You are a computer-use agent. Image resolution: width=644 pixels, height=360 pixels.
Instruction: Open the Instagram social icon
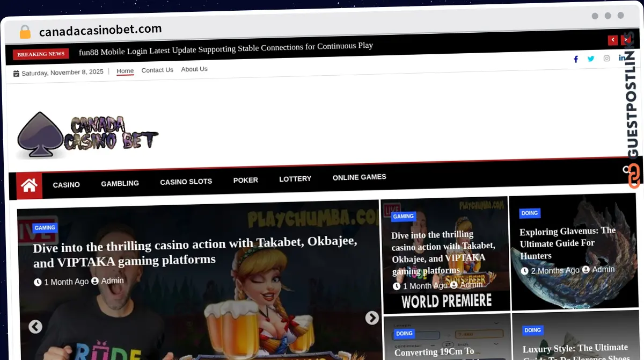(x=606, y=58)
